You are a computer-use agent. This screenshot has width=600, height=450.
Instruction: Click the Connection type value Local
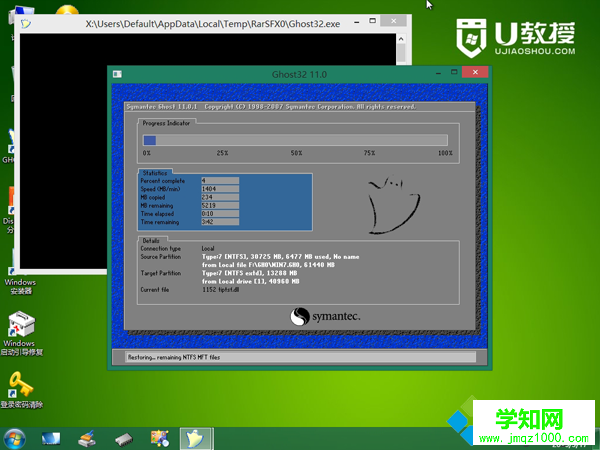(208, 248)
